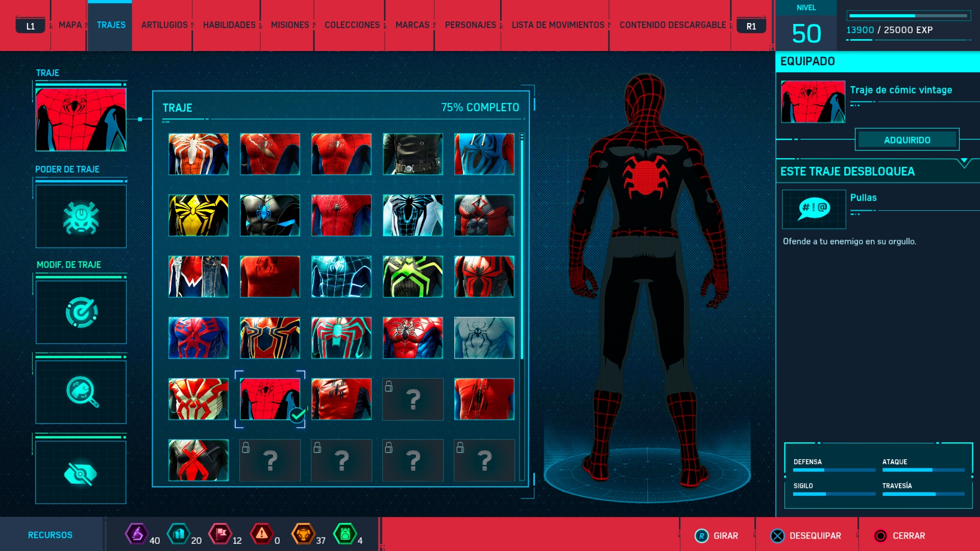The width and height of the screenshot is (980, 551).
Task: Select the gold Iron Spider suit thumbnail
Action: click(x=270, y=338)
